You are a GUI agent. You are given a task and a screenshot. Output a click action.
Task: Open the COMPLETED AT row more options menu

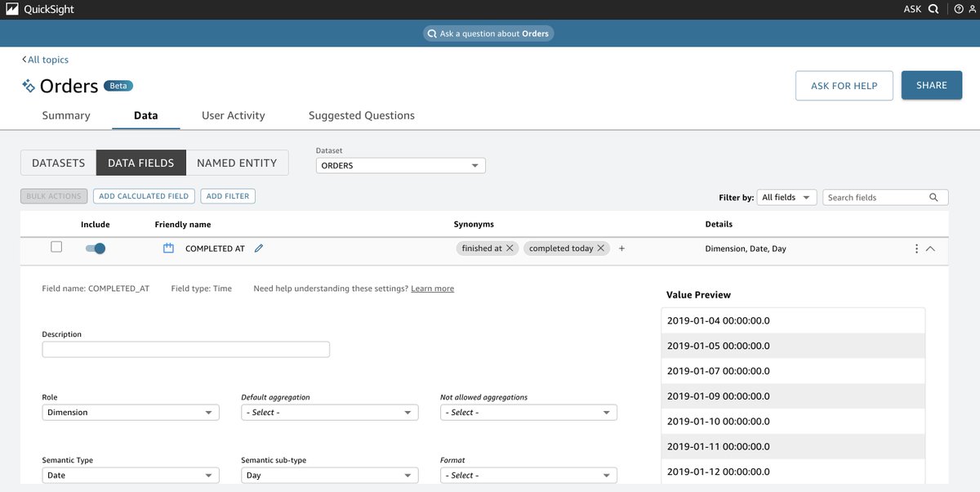click(x=916, y=248)
